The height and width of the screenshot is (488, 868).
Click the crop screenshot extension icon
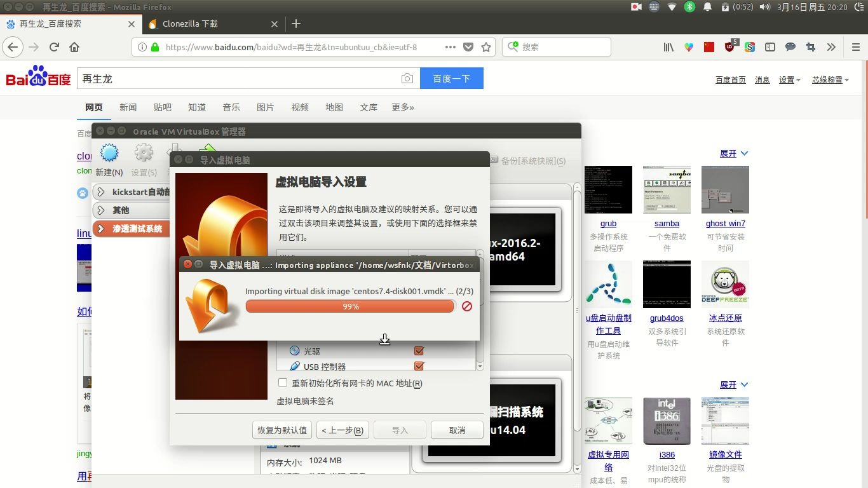pos(810,47)
